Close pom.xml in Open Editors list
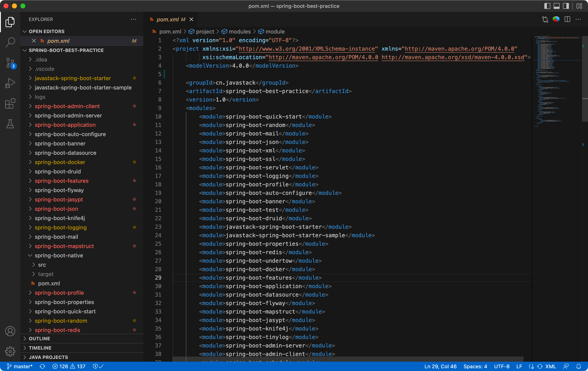The height and width of the screenshot is (371, 588). click(x=34, y=41)
